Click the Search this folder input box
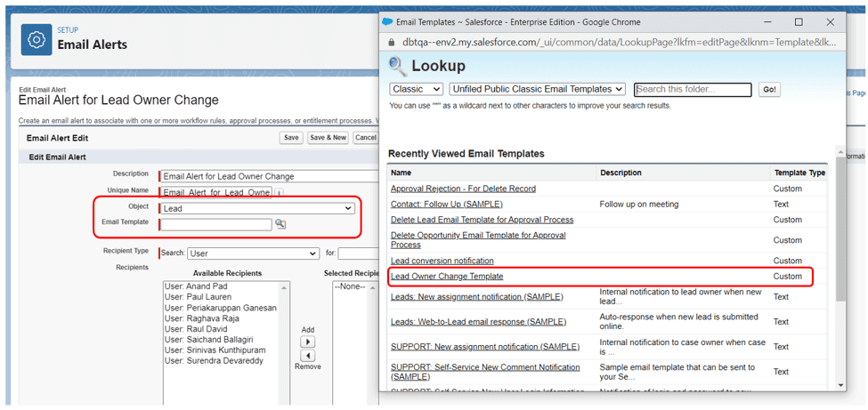 click(693, 90)
